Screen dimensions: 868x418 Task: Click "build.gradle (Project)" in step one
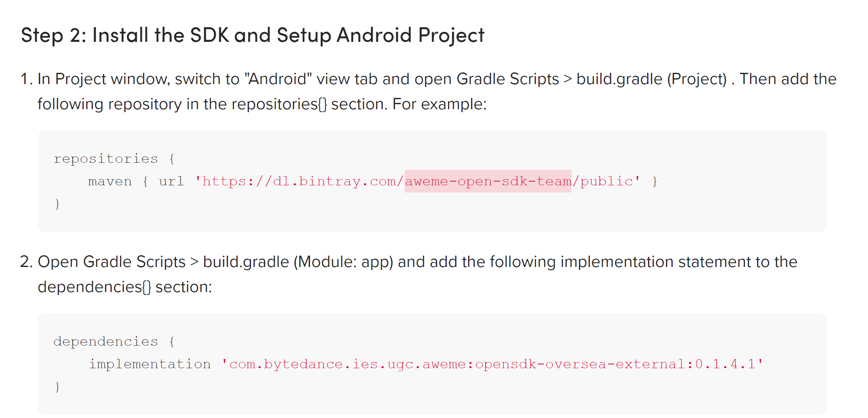[651, 79]
